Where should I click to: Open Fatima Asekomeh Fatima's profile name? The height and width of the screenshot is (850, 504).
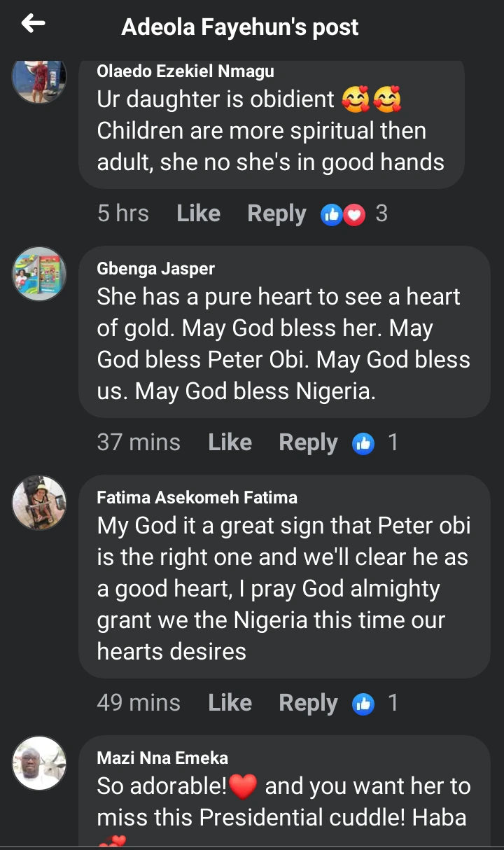click(x=197, y=497)
